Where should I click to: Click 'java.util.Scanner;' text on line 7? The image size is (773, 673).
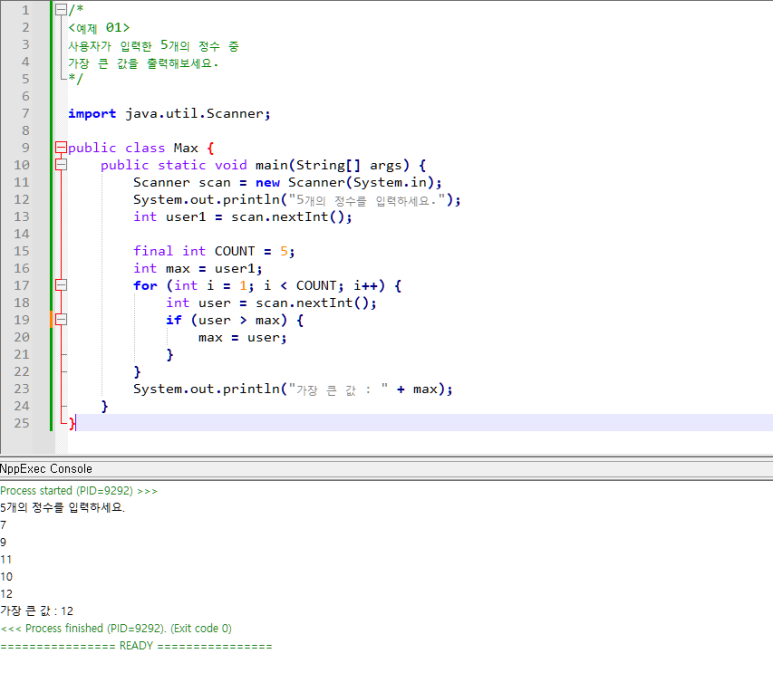(x=198, y=114)
